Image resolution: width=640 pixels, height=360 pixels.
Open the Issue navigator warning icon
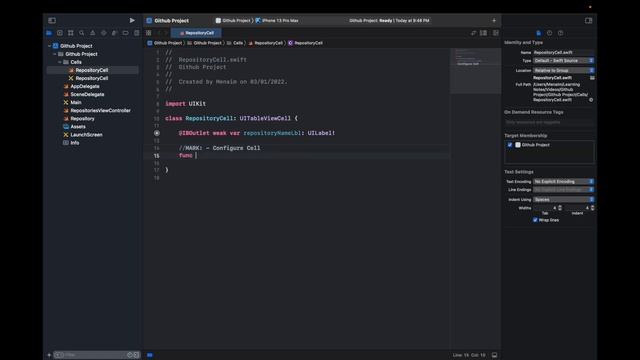(93, 33)
